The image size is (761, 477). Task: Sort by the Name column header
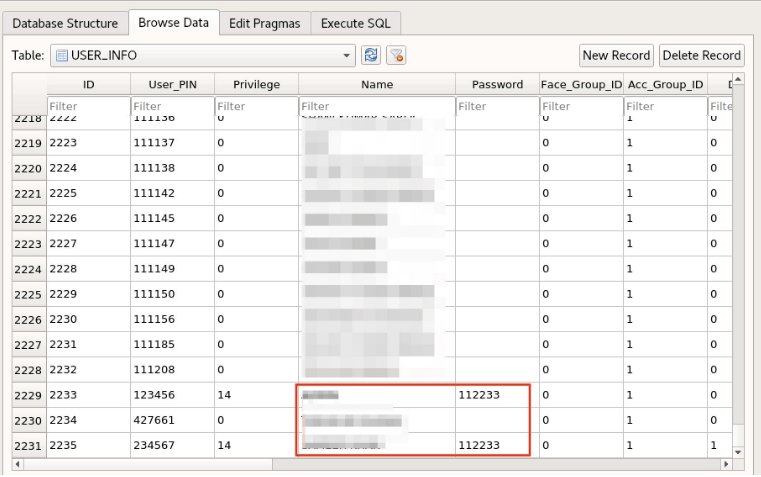coord(377,84)
